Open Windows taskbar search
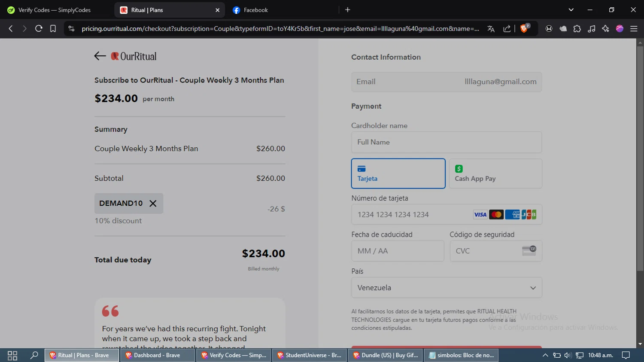Viewport: 644px width, 362px height. coord(34,355)
